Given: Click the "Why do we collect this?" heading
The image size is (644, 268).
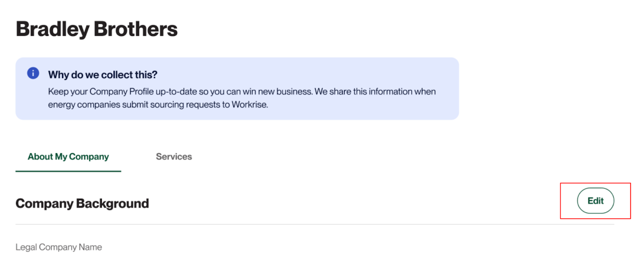Looking at the screenshot, I should (103, 75).
